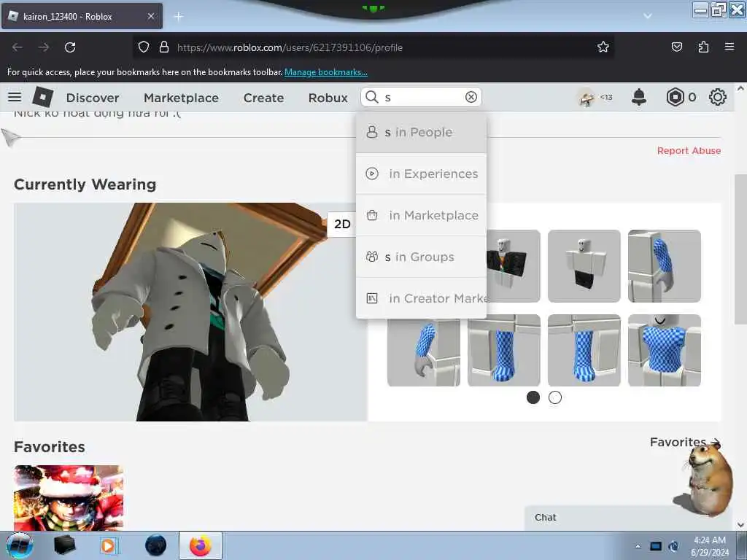The image size is (747, 560).
Task: Open the Firefox application menu
Action: [x=729, y=47]
